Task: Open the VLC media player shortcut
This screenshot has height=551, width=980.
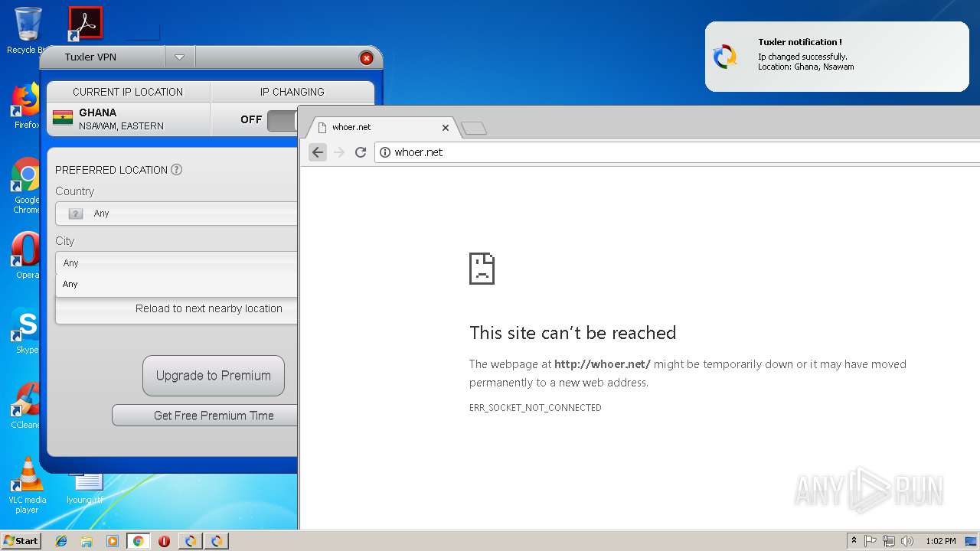Action: 27,485
